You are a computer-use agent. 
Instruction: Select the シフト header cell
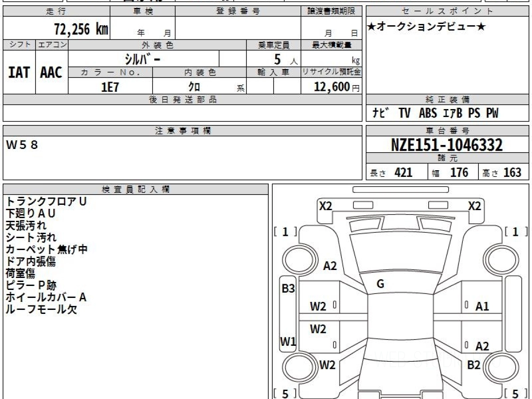click(19, 45)
